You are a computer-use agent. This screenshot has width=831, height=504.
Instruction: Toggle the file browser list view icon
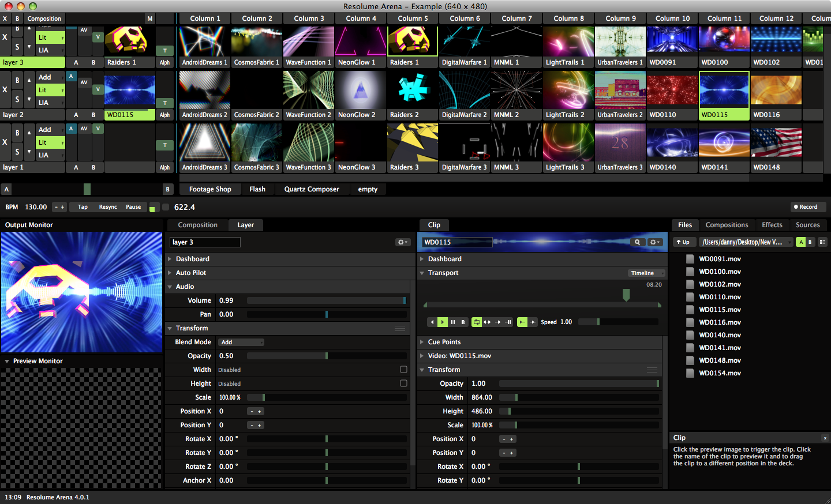coord(822,242)
